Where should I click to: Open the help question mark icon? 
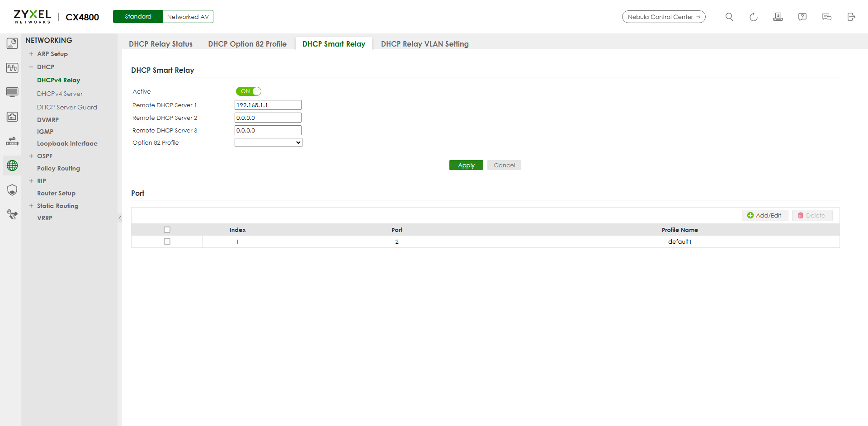point(802,17)
